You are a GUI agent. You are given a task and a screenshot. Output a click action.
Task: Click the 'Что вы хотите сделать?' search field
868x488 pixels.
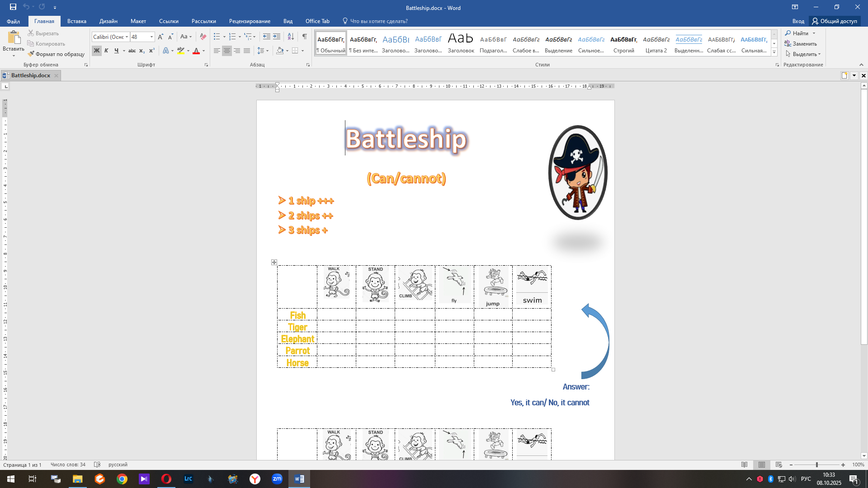point(379,21)
